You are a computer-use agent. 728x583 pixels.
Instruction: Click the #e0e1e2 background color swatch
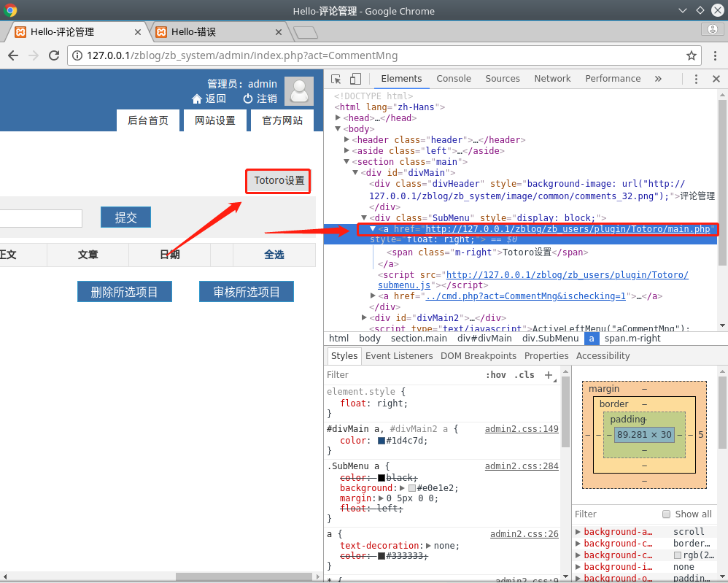(x=412, y=487)
